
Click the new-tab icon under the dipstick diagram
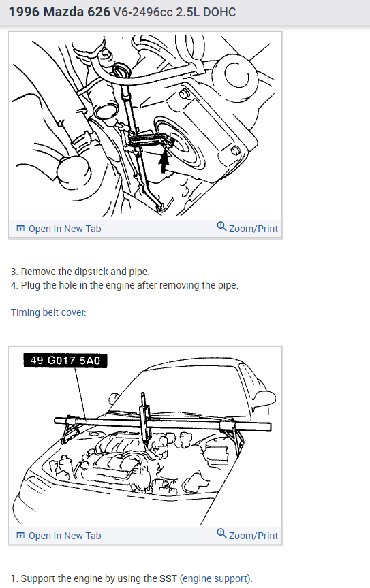(20, 229)
